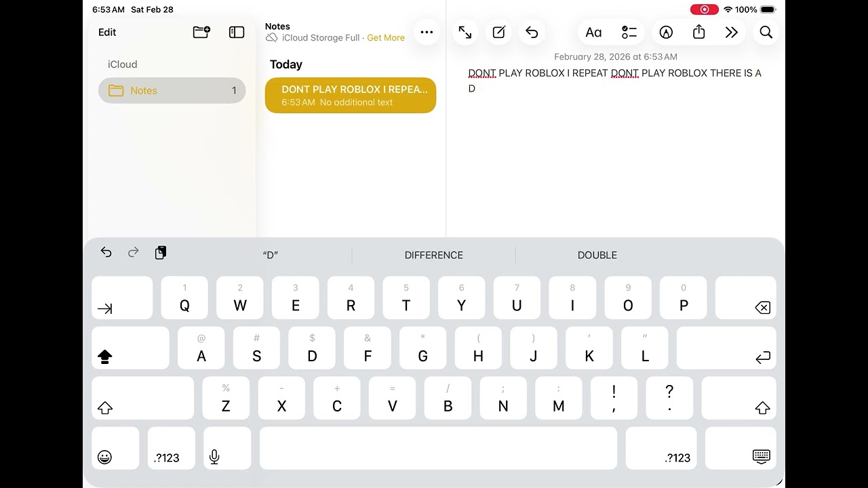The image size is (868, 488).
Task: Tap the G key
Action: tap(423, 348)
